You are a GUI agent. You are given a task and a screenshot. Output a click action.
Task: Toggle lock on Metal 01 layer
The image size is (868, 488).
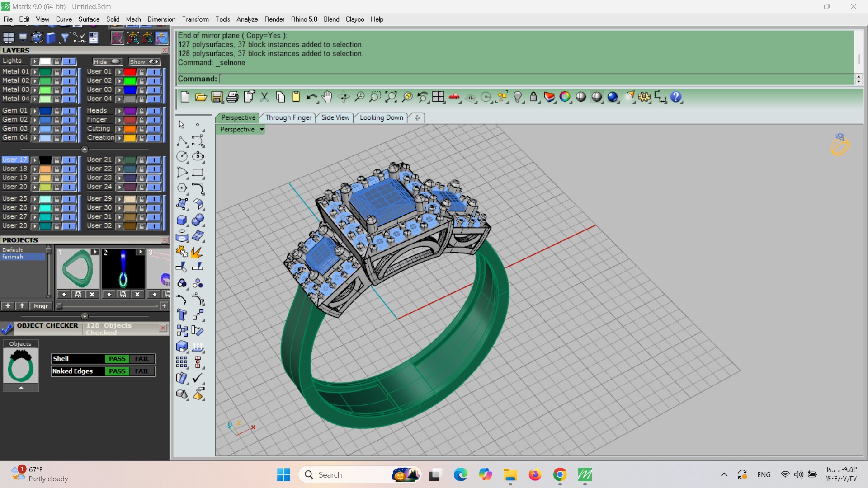tap(57, 72)
